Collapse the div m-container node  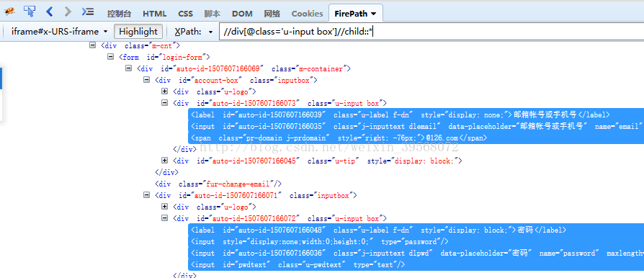click(128, 68)
